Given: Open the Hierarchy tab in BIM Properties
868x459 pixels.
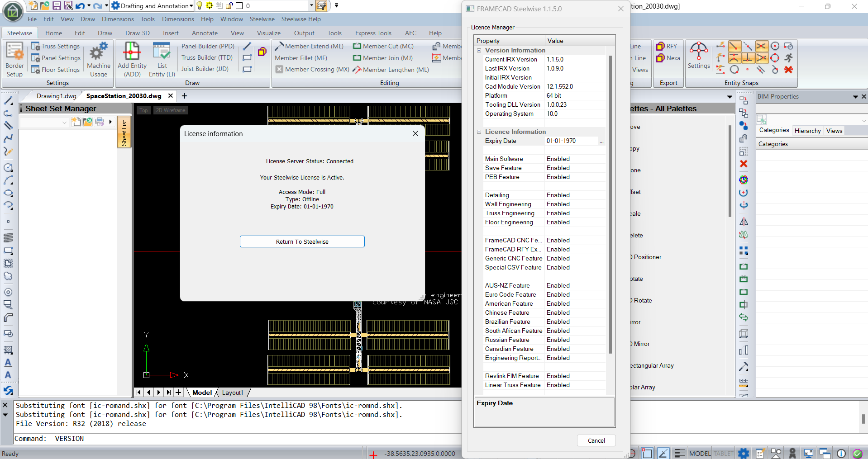Looking at the screenshot, I should point(807,131).
